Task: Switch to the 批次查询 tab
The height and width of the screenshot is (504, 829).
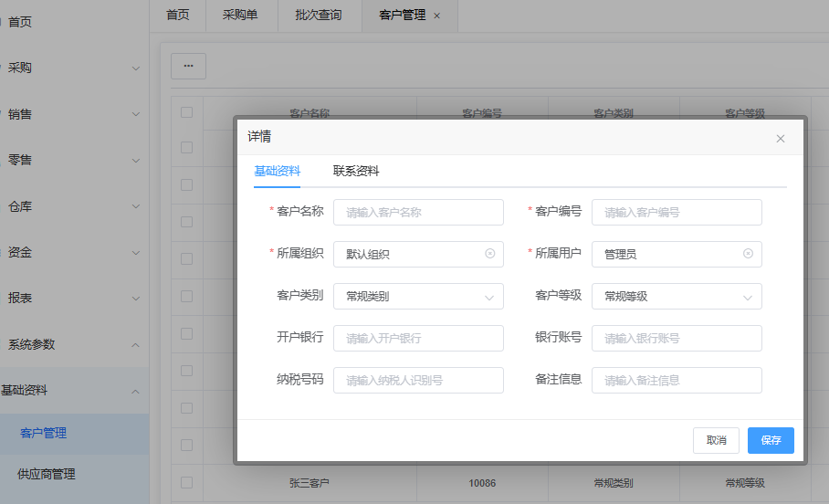Action: point(319,16)
